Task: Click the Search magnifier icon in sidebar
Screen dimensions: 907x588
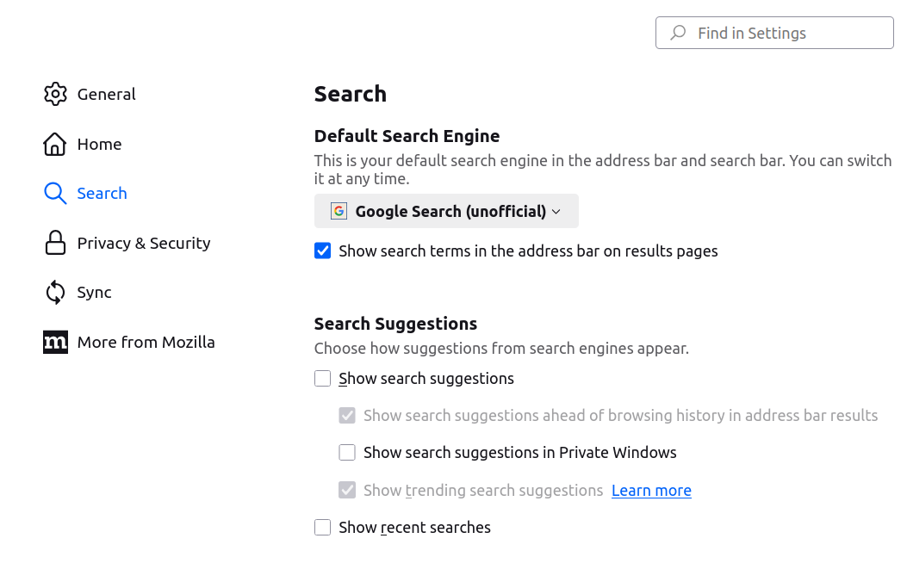Action: pos(55,193)
